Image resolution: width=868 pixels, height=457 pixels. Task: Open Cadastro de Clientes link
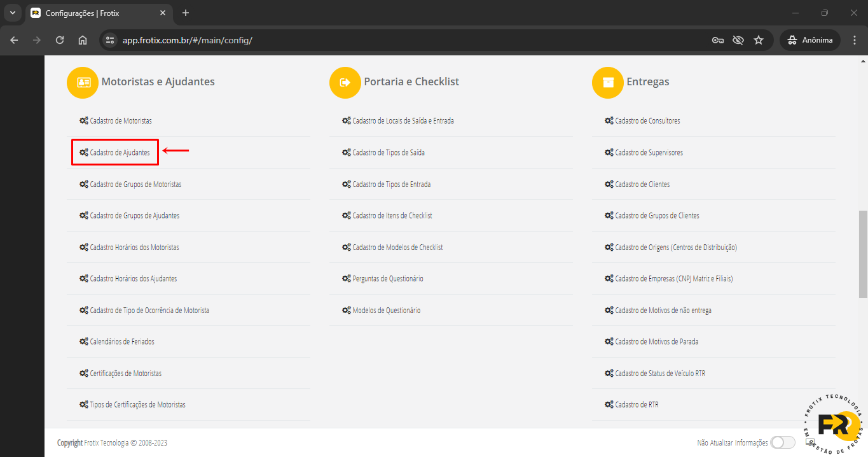(x=642, y=185)
